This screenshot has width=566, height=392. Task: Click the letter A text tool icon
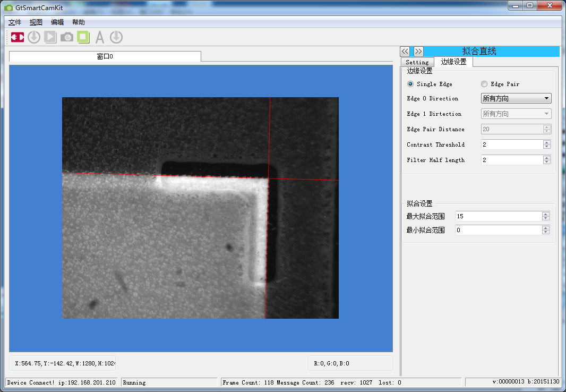tap(100, 37)
